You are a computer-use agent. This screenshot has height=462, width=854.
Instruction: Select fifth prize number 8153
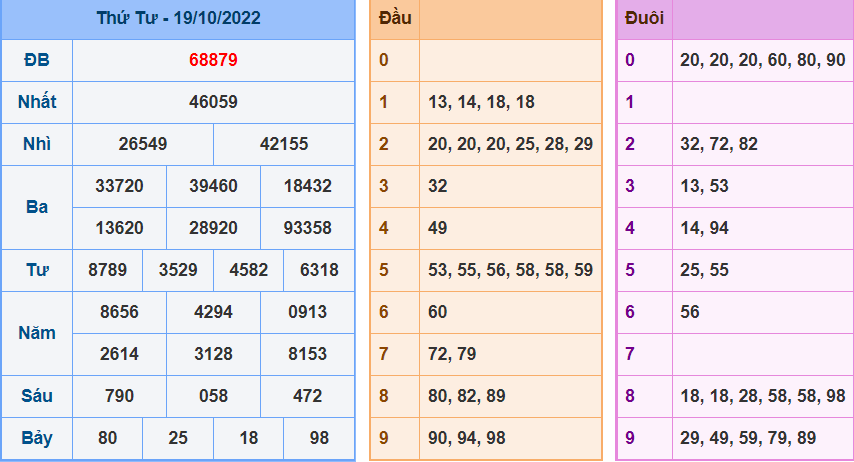pos(308,354)
